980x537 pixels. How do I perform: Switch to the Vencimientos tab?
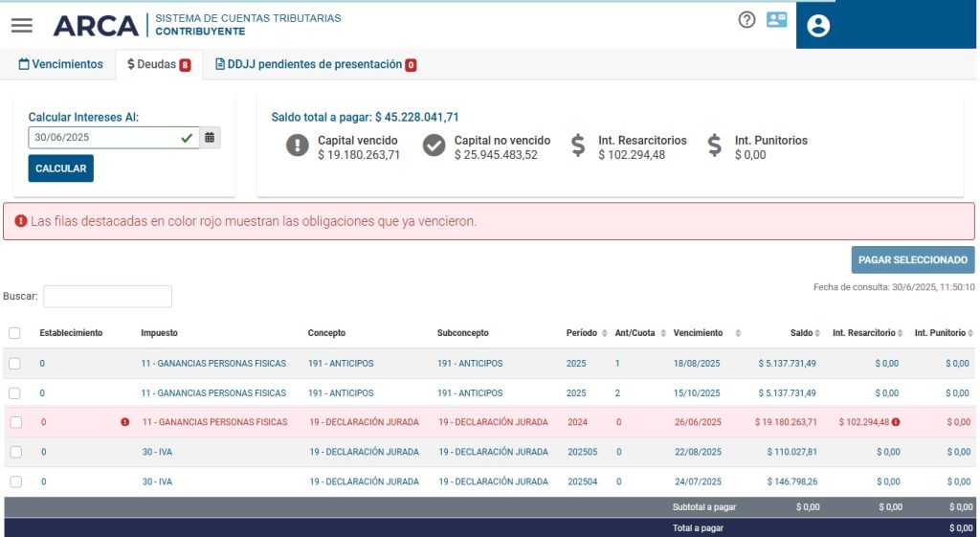(x=61, y=65)
